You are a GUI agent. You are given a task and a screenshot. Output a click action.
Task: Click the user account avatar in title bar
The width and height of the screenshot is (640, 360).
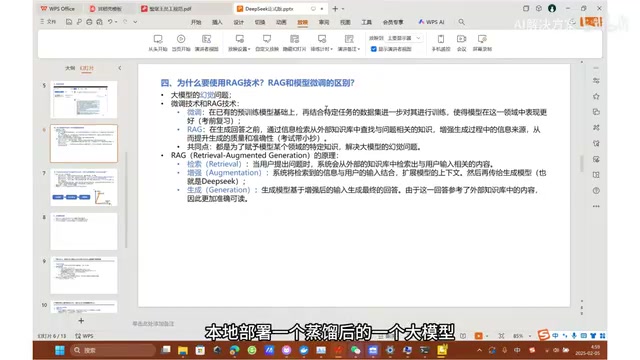[552, 8]
